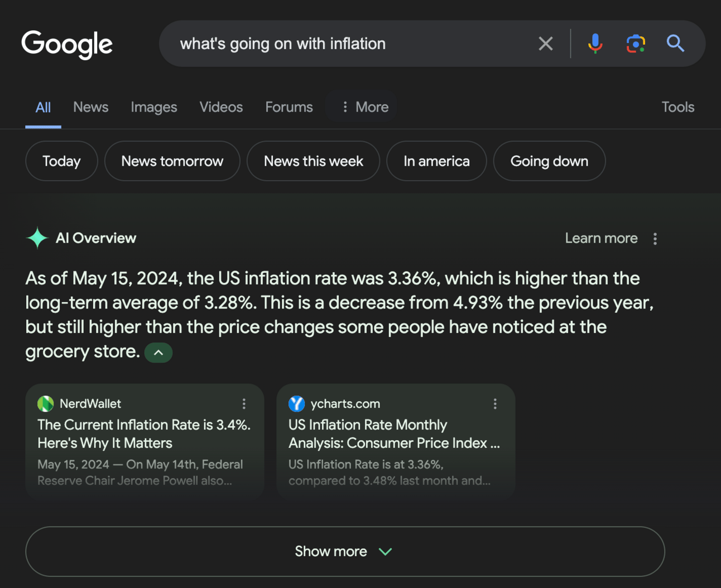Open Google Lens image search icon
This screenshot has height=588, width=721.
tap(636, 44)
